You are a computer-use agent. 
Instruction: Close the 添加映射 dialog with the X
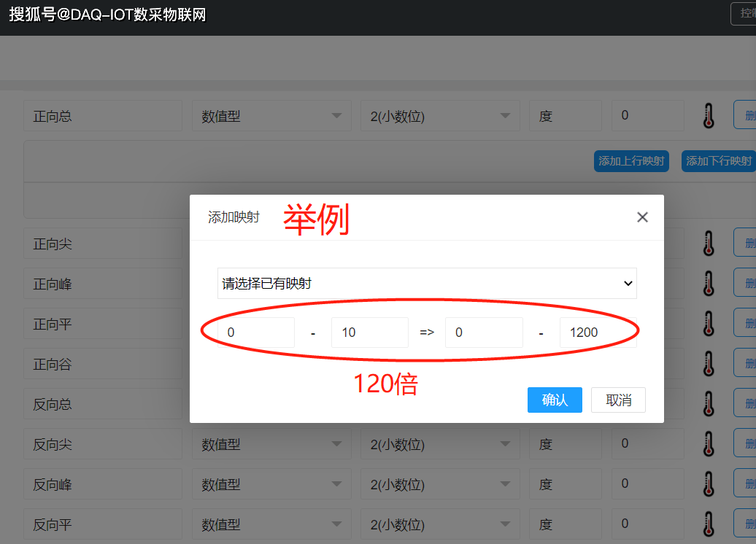pos(642,217)
